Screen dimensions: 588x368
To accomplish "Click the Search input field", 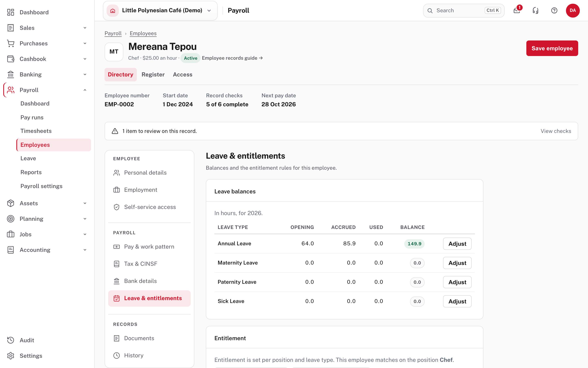I will pyautogui.click(x=464, y=10).
